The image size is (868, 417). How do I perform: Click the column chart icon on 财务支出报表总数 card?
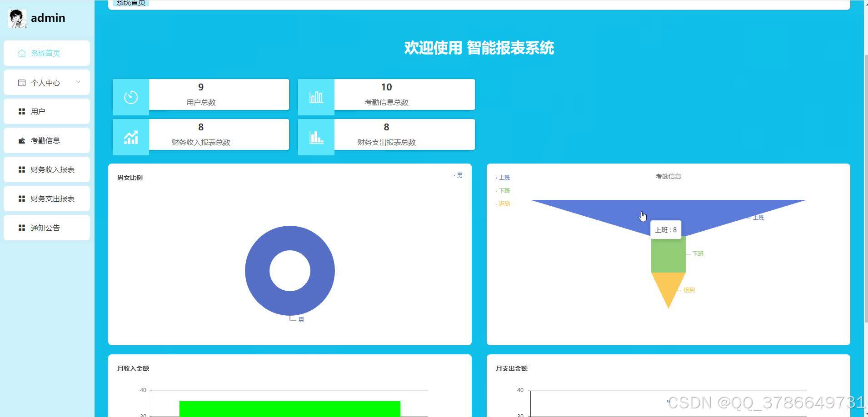point(316,136)
